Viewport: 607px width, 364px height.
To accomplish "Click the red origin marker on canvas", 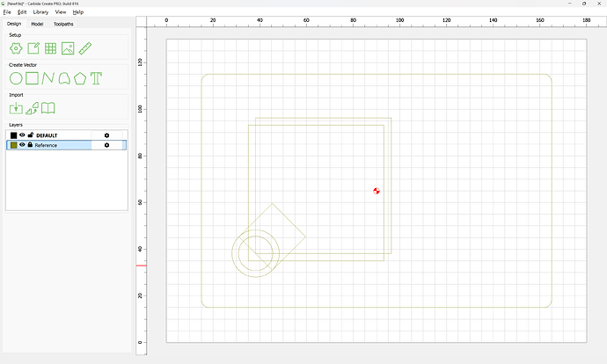I will pyautogui.click(x=377, y=191).
